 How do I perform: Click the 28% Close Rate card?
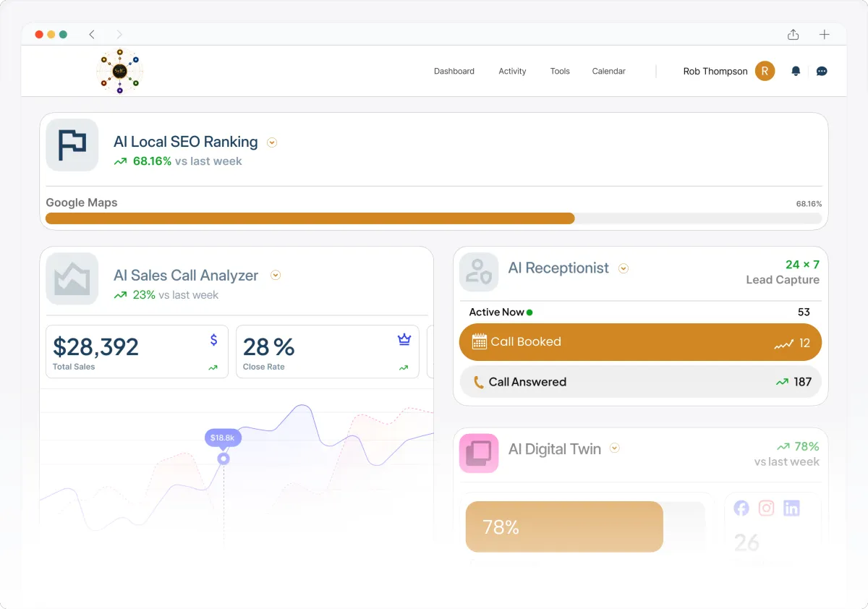(328, 352)
